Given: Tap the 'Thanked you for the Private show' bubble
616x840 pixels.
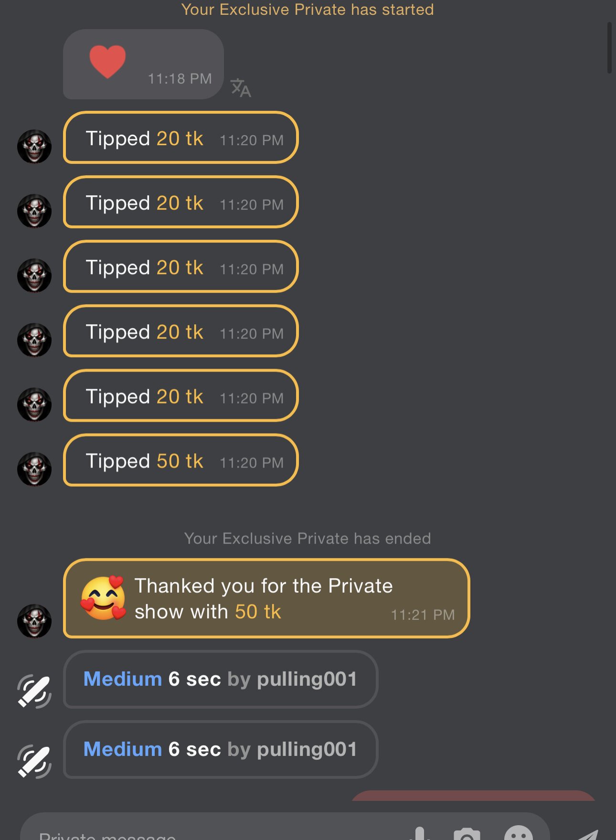Looking at the screenshot, I should (x=266, y=598).
